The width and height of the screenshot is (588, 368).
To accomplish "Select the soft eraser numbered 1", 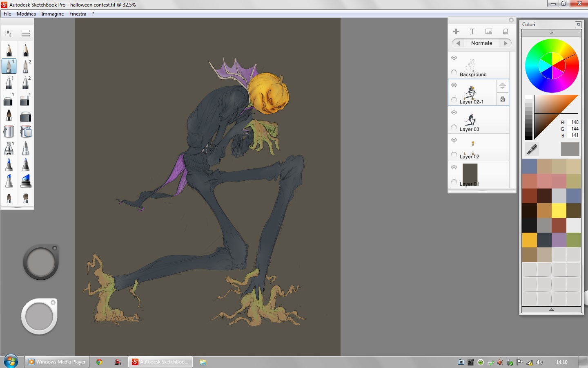I will click(x=9, y=99).
